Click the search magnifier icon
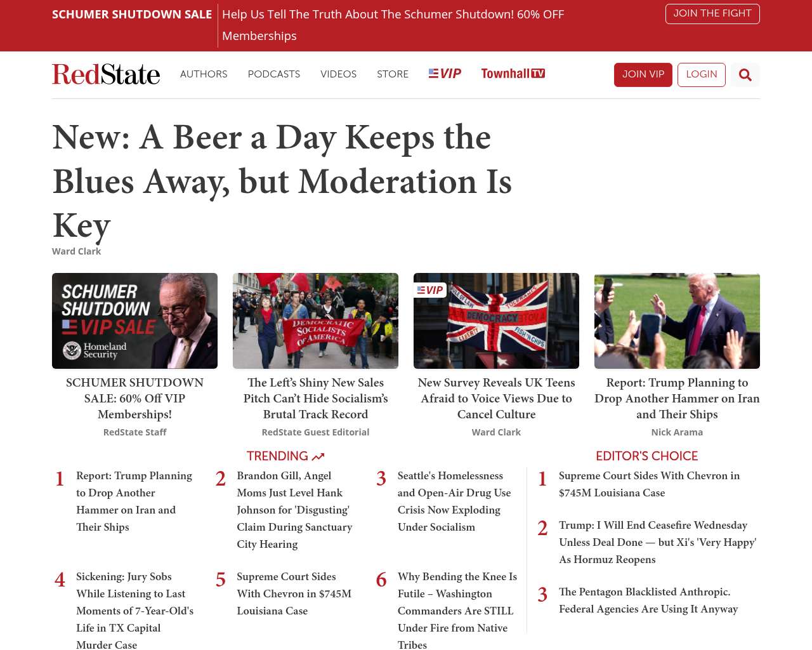The image size is (812, 650). (x=745, y=75)
